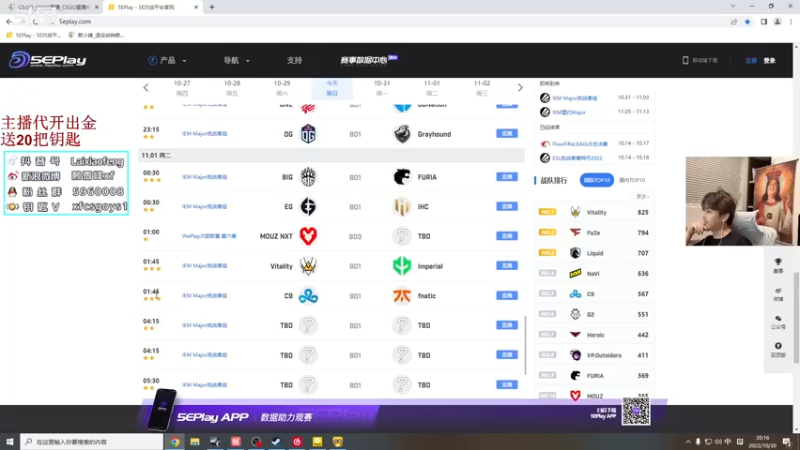Select the 10-29 date tab
Screen dimensions: 800x450
282,88
